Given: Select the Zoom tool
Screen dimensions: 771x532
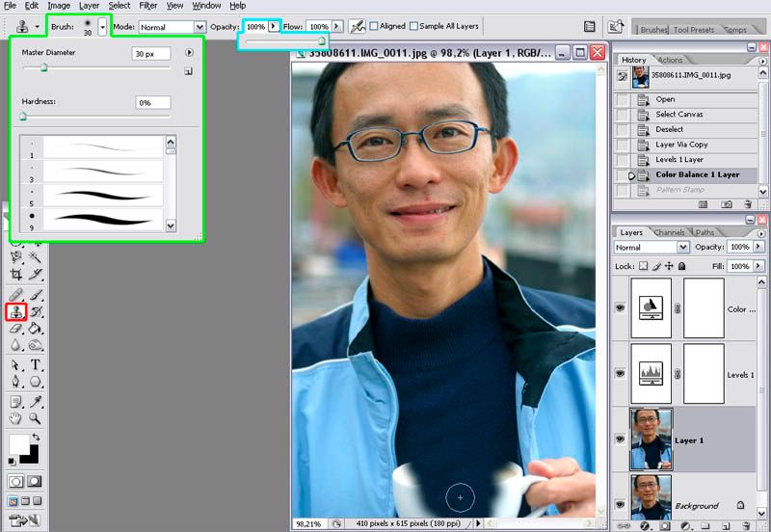Looking at the screenshot, I should click(35, 418).
